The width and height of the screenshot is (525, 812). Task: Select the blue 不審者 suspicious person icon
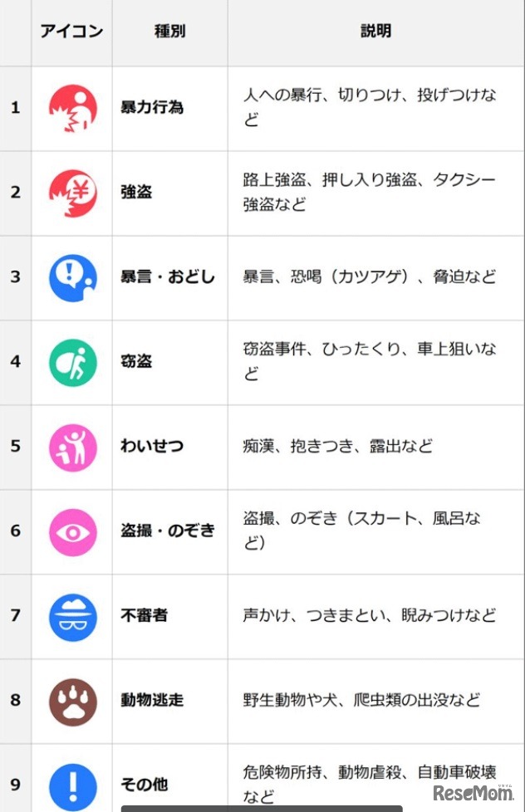coord(72,616)
